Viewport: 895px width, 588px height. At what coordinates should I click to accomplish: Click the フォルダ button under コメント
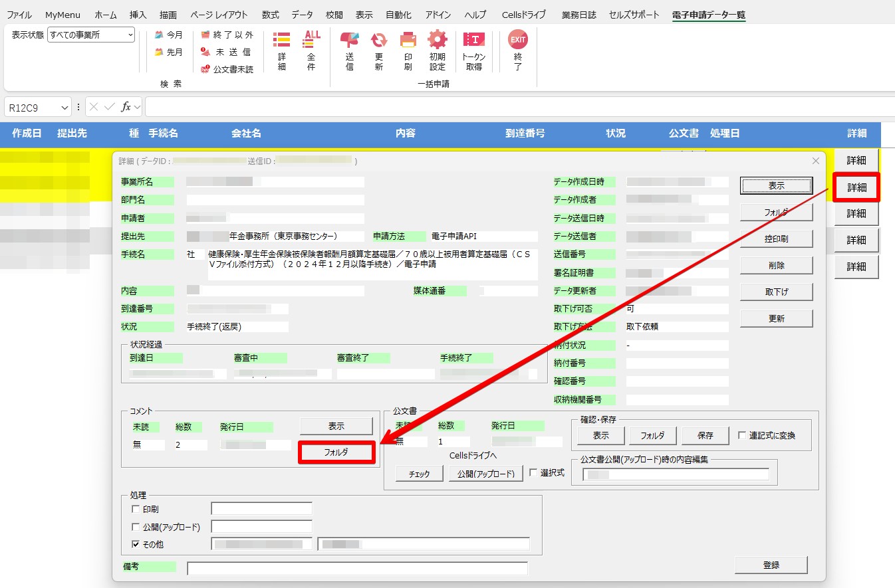pyautogui.click(x=336, y=452)
